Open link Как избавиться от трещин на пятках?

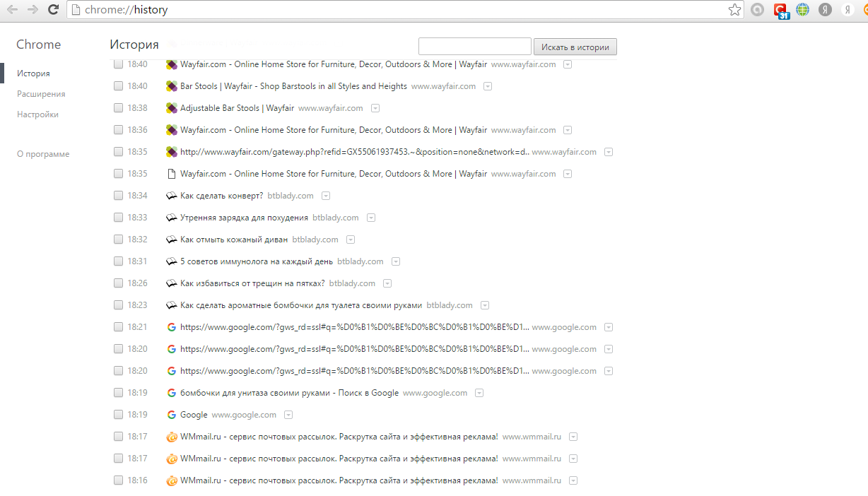click(x=252, y=283)
